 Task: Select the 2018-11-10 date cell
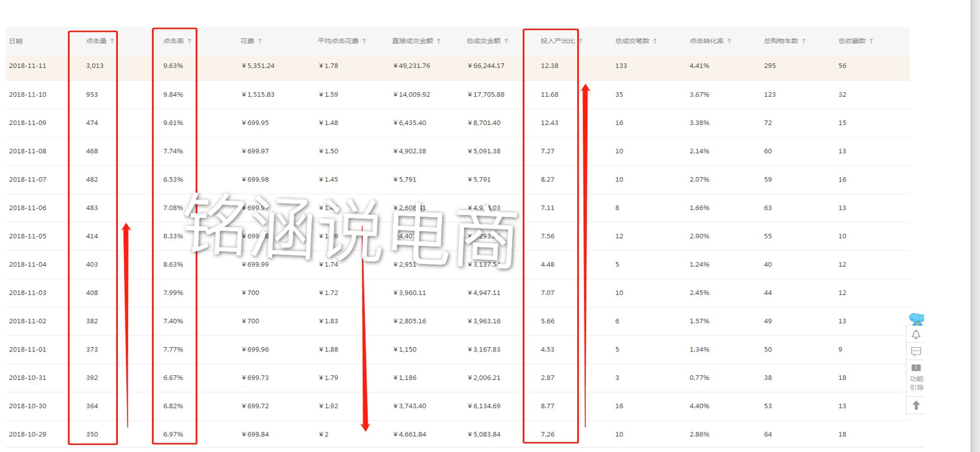28,95
